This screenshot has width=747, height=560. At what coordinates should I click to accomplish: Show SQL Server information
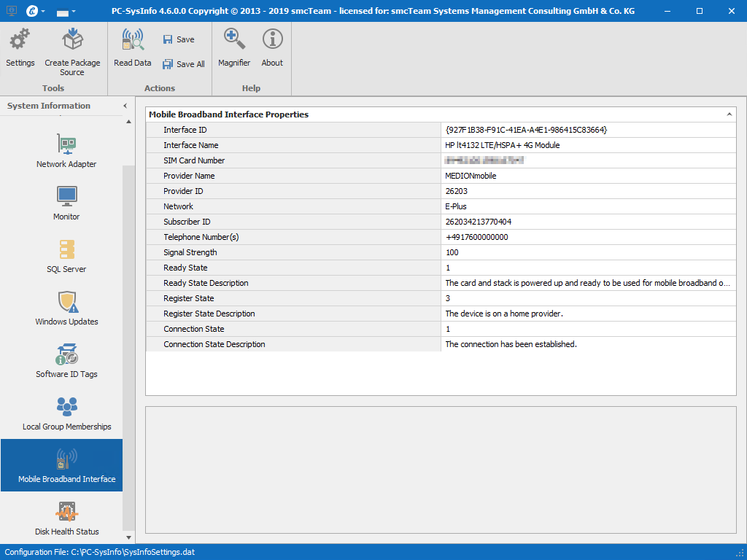(66, 256)
